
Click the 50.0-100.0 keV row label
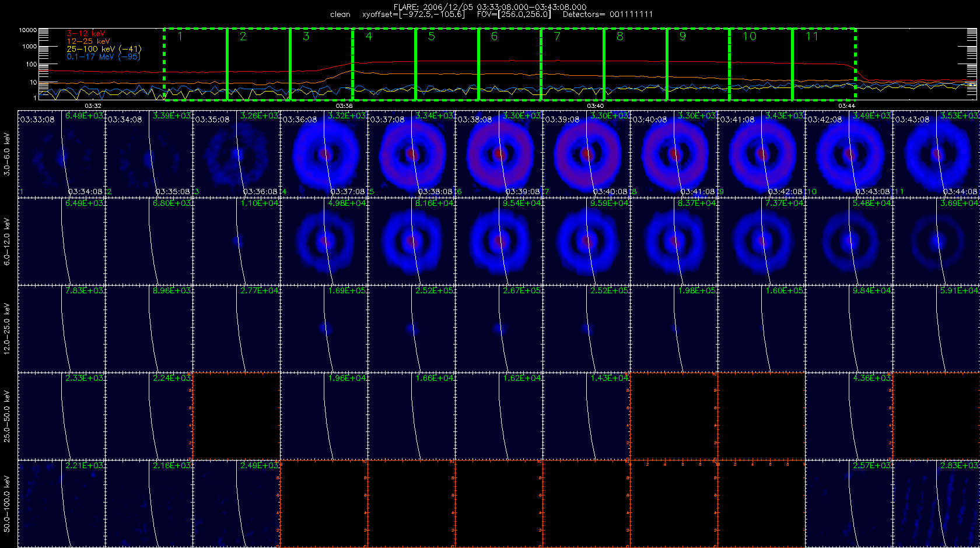(x=7, y=504)
